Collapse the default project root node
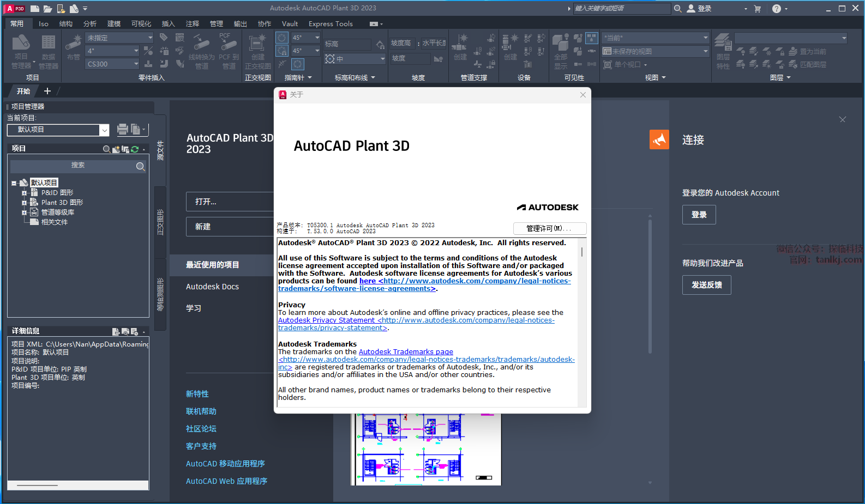This screenshot has width=865, height=504. tap(14, 183)
